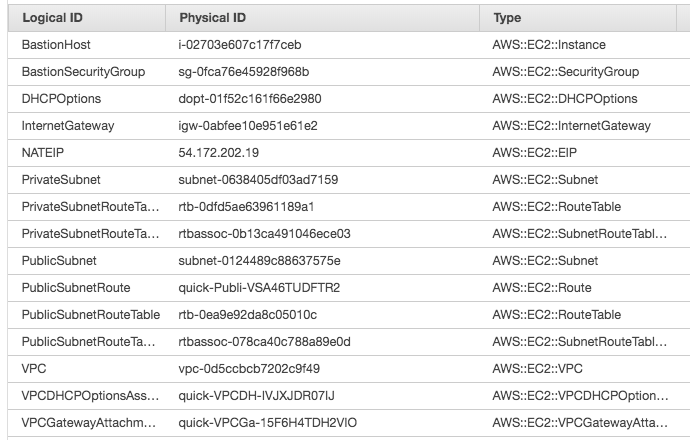Open the PublicSubnet subnet-0124489c88637575e
The width and height of the screenshot is (690, 440).
259,261
